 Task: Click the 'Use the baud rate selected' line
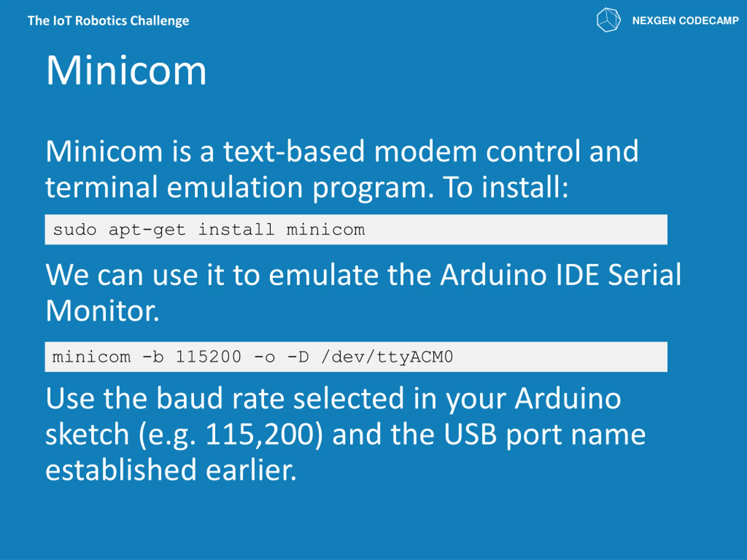[333, 399]
